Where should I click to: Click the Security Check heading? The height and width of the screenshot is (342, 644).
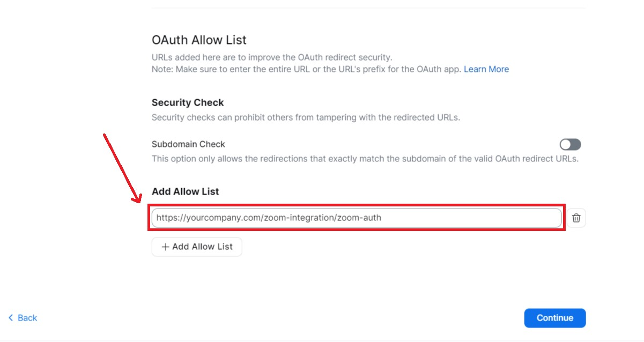[x=188, y=102]
